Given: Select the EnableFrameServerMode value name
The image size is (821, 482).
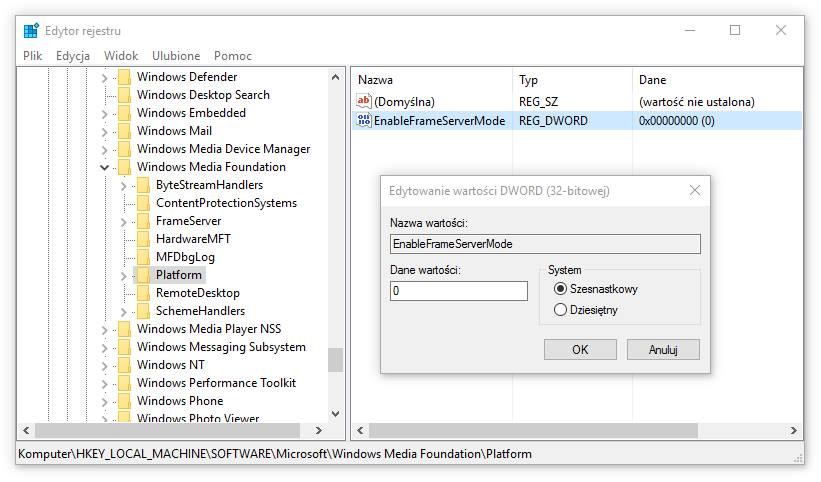Looking at the screenshot, I should [439, 121].
